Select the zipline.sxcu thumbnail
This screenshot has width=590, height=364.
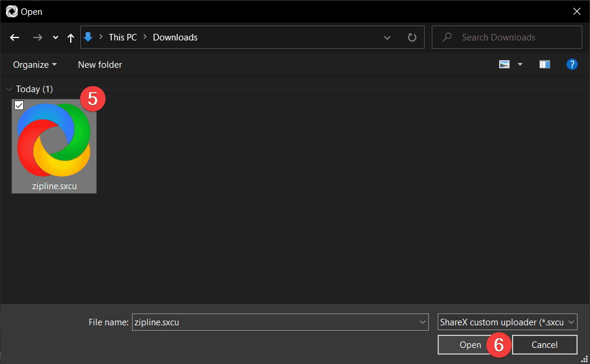[54, 143]
